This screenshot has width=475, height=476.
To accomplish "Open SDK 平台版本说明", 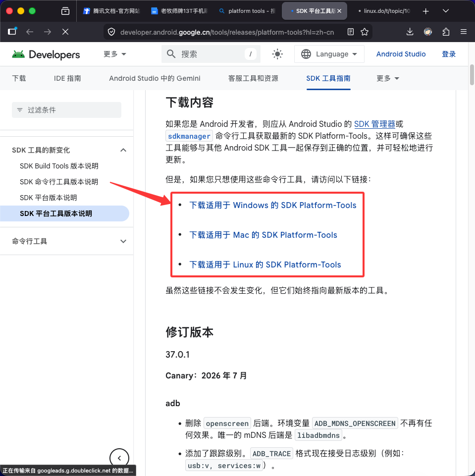I will tap(48, 198).
